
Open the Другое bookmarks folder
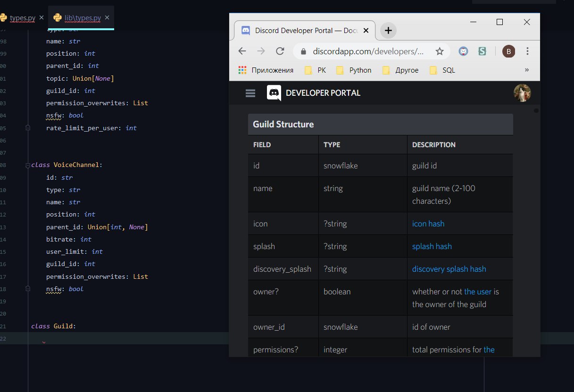(x=400, y=70)
